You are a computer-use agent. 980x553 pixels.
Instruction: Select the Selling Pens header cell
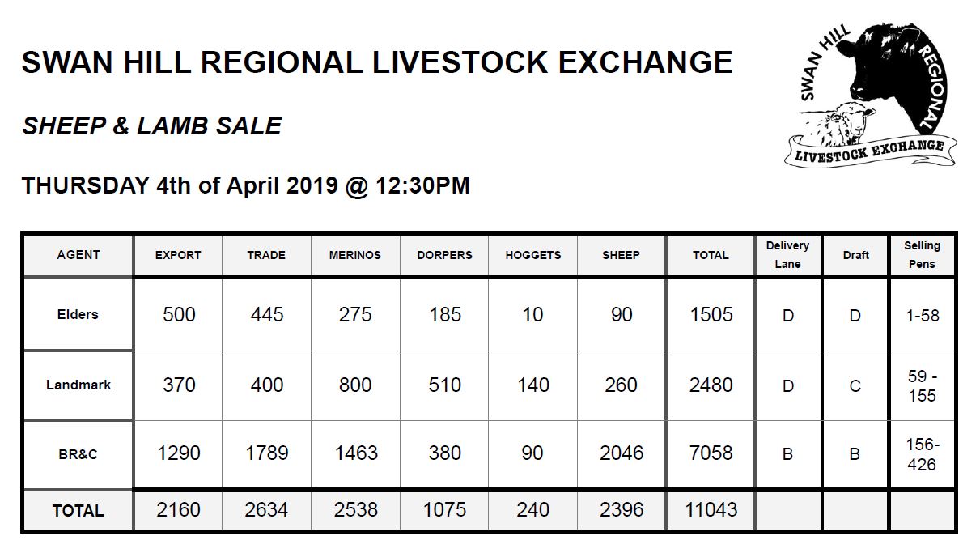922,254
